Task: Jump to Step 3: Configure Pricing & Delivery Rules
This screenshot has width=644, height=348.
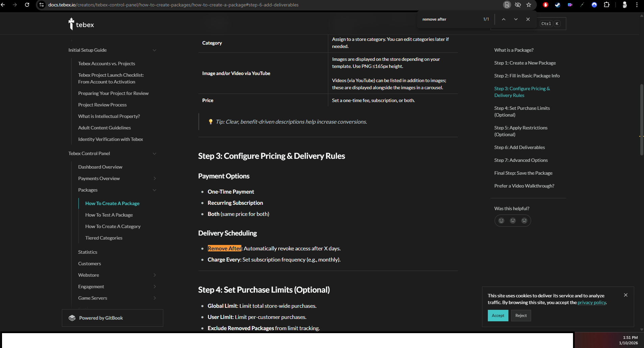Action: coord(522,92)
